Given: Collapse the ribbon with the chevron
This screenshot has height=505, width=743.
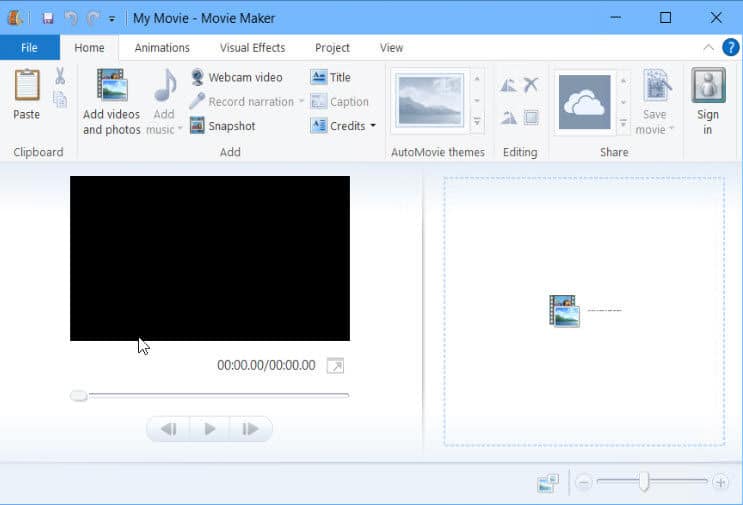Looking at the screenshot, I should click(x=708, y=47).
